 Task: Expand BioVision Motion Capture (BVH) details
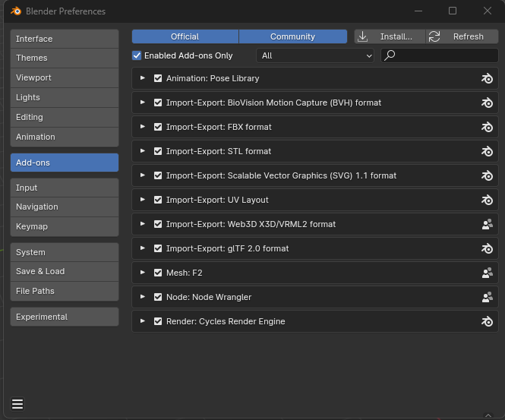pos(142,103)
